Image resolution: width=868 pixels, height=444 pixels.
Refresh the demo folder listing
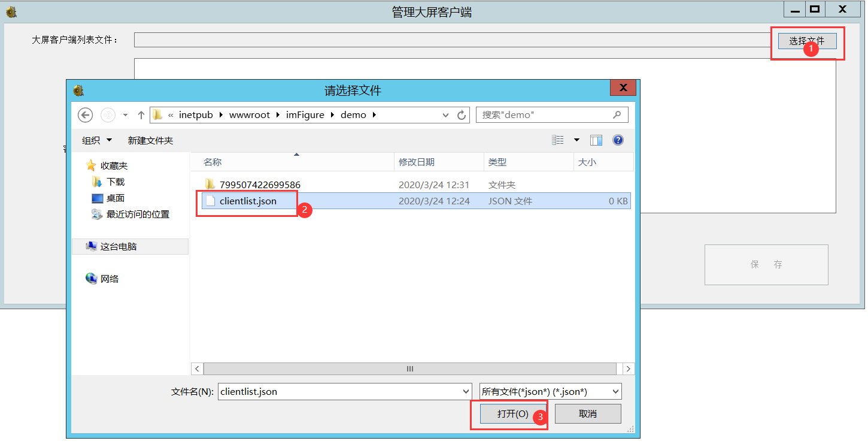tap(462, 115)
